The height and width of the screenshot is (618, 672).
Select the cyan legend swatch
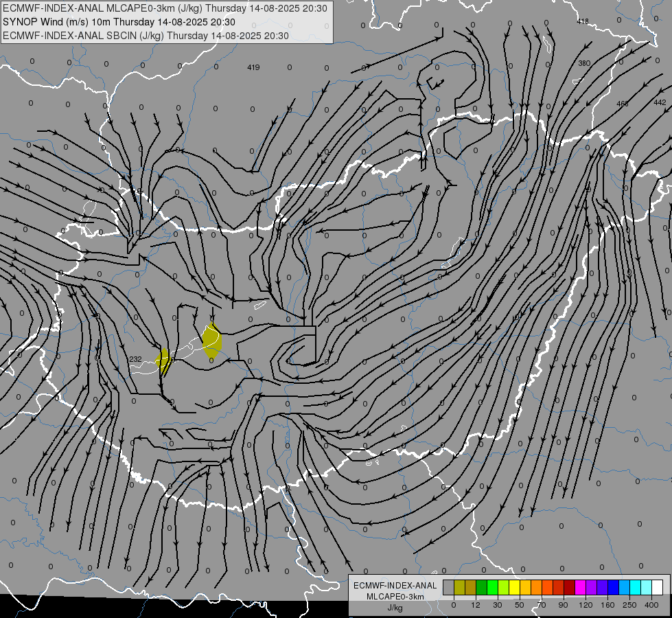635,588
